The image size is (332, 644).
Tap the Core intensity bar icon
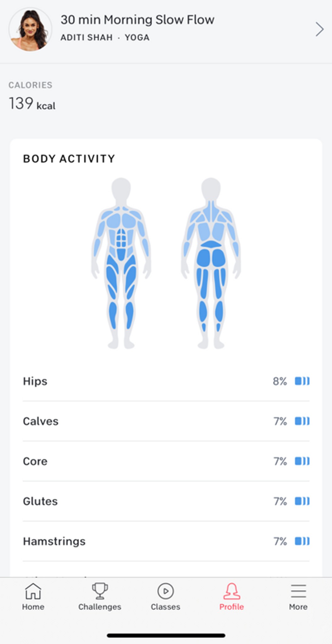point(302,461)
